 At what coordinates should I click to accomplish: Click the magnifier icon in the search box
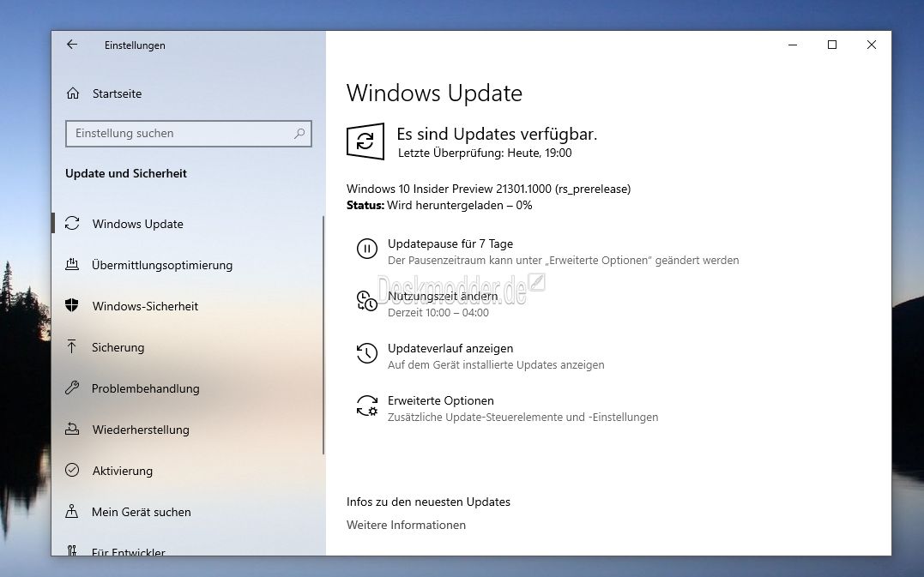(299, 133)
